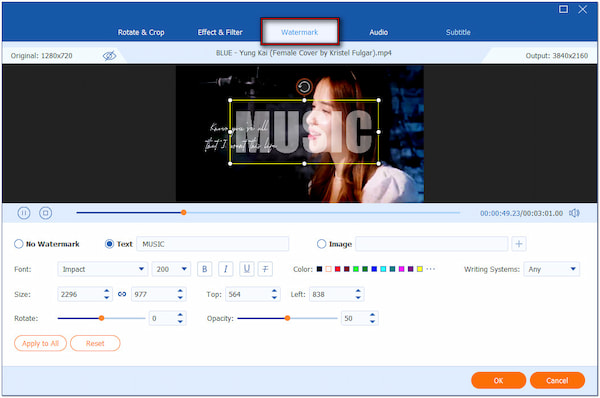
Task: Click the Apply to All button
Action: coord(41,343)
